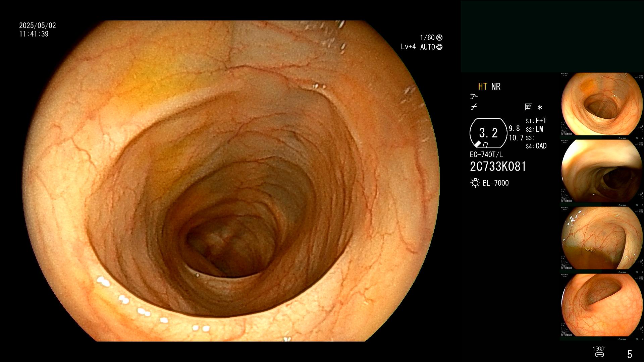This screenshot has width=644, height=362.
Task: Click the time stamp 11:41:39
Action: coord(34,34)
